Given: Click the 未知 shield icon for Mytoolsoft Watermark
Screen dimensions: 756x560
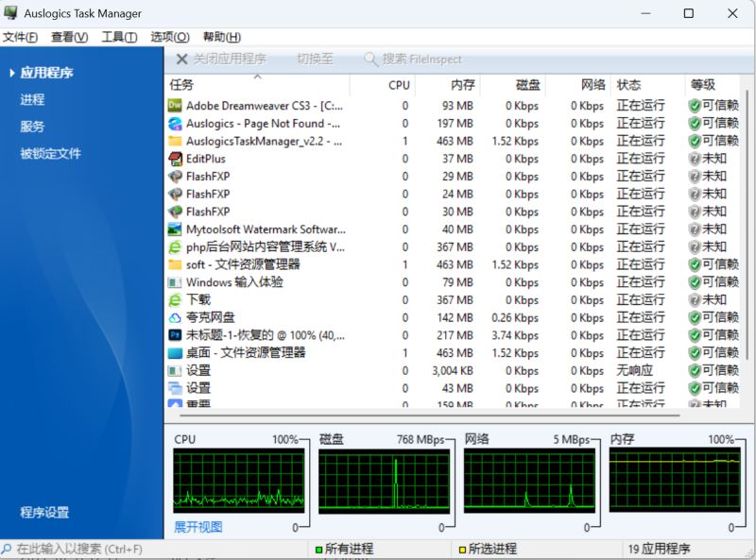Looking at the screenshot, I should 695,229.
